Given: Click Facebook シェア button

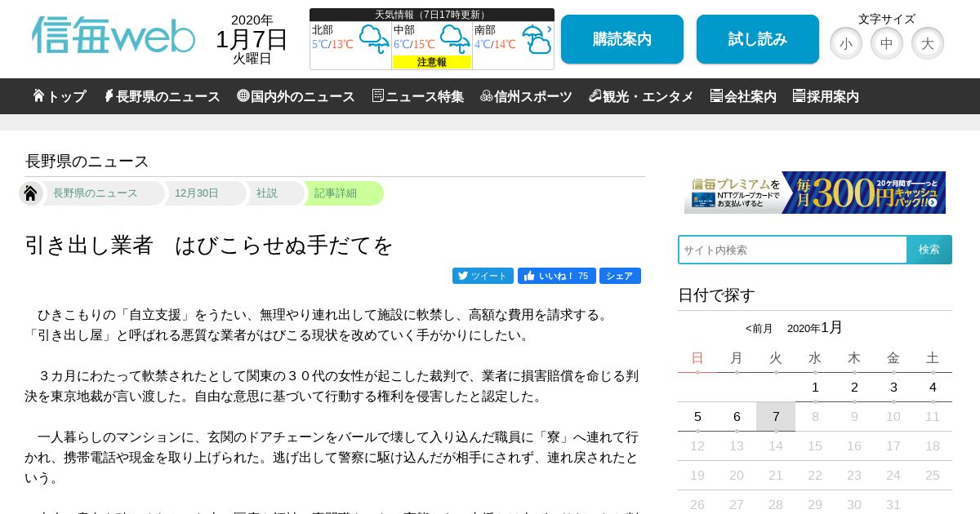Looking at the screenshot, I should click(620, 276).
